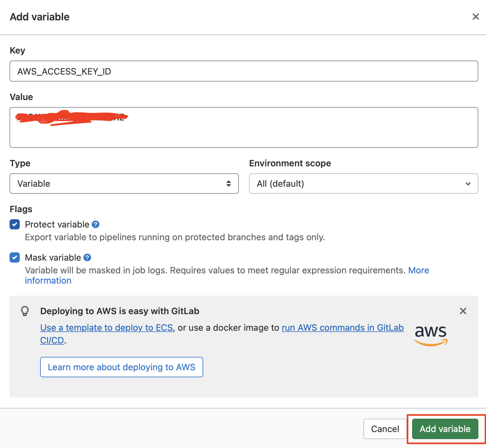Click the lightbulb tip icon

pos(25,311)
